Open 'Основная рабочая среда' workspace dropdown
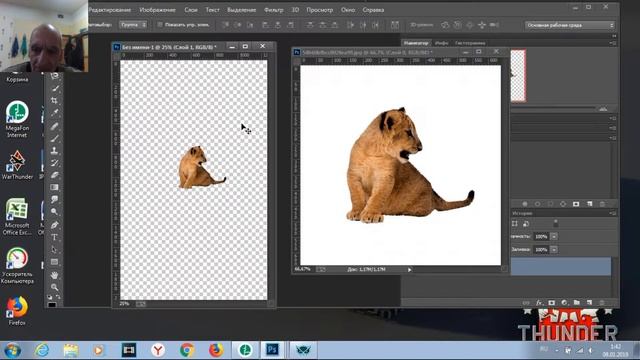The height and width of the screenshot is (360, 640). (x=569, y=25)
